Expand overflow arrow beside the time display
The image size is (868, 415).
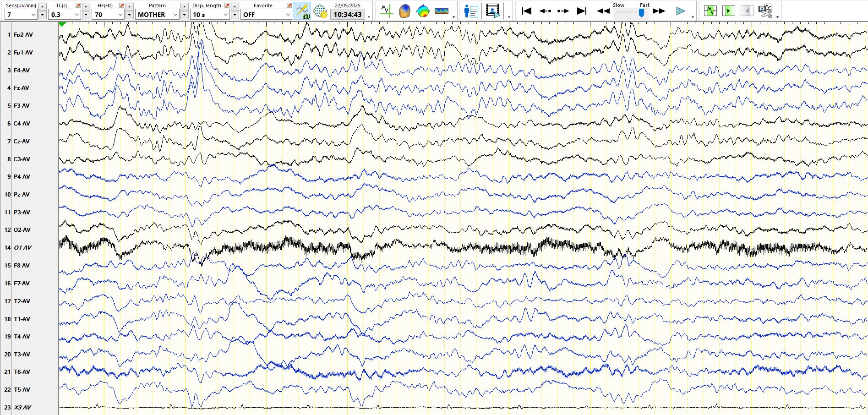pos(369,17)
